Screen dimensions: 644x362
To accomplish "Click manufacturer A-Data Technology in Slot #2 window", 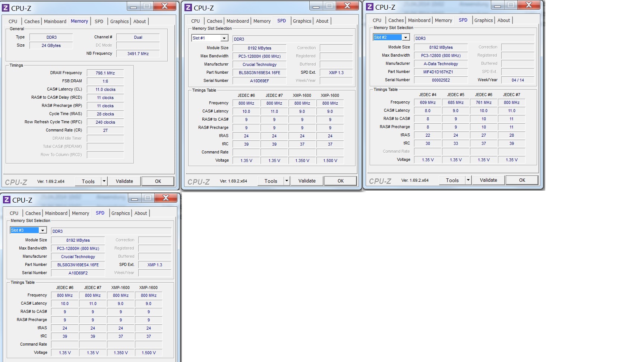I will coord(441,64).
